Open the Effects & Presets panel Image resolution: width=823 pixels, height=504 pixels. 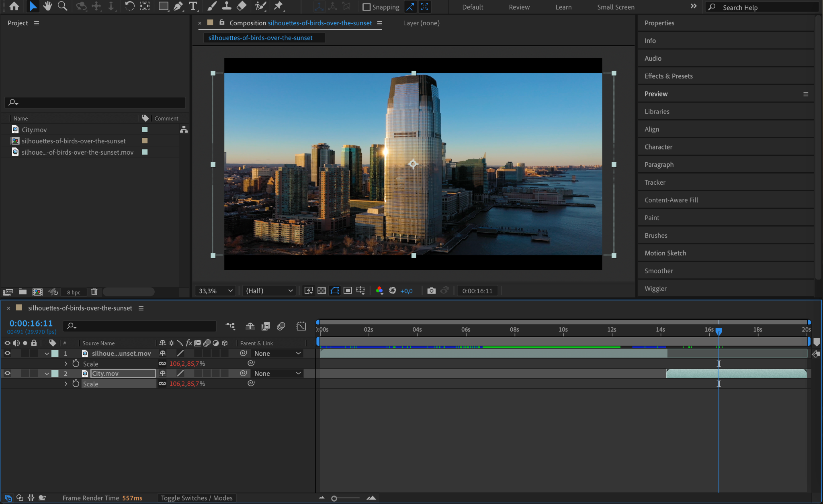click(x=668, y=76)
